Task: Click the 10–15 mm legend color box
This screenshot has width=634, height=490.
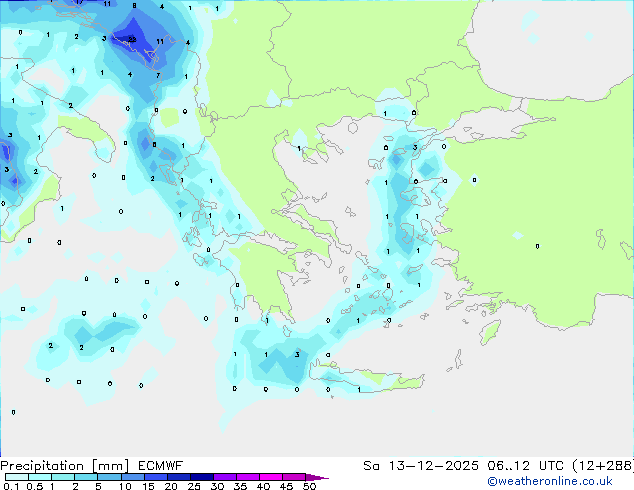Action: tap(132, 477)
